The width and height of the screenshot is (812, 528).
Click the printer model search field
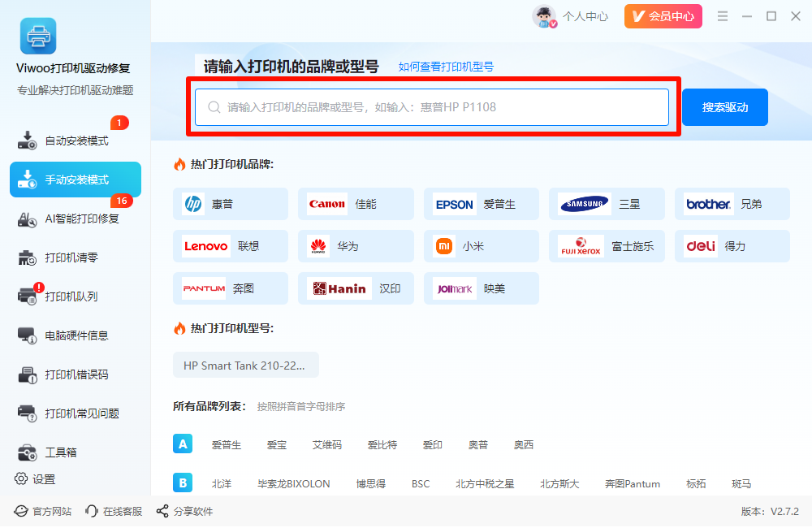[x=432, y=107]
